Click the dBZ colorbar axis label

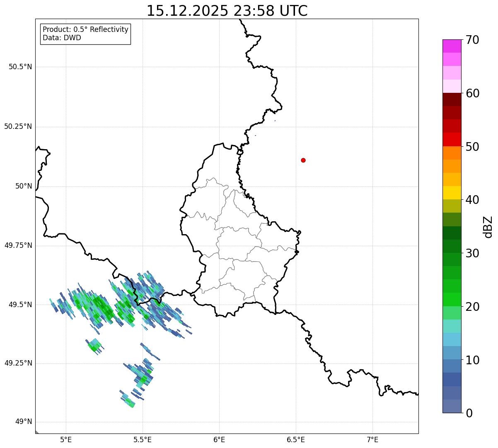click(488, 227)
